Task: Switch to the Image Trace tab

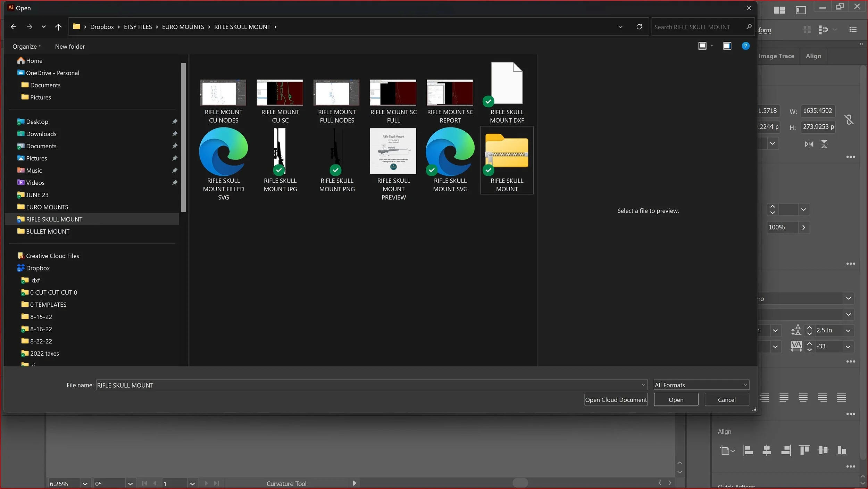Action: click(776, 56)
